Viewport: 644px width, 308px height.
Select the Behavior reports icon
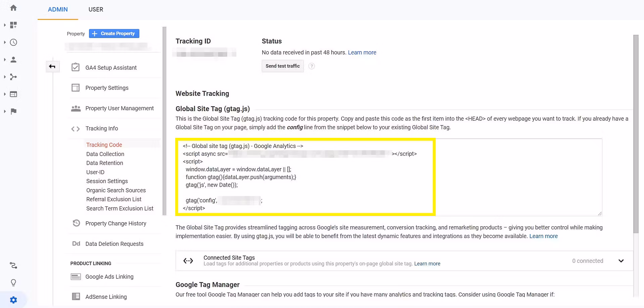[13, 94]
